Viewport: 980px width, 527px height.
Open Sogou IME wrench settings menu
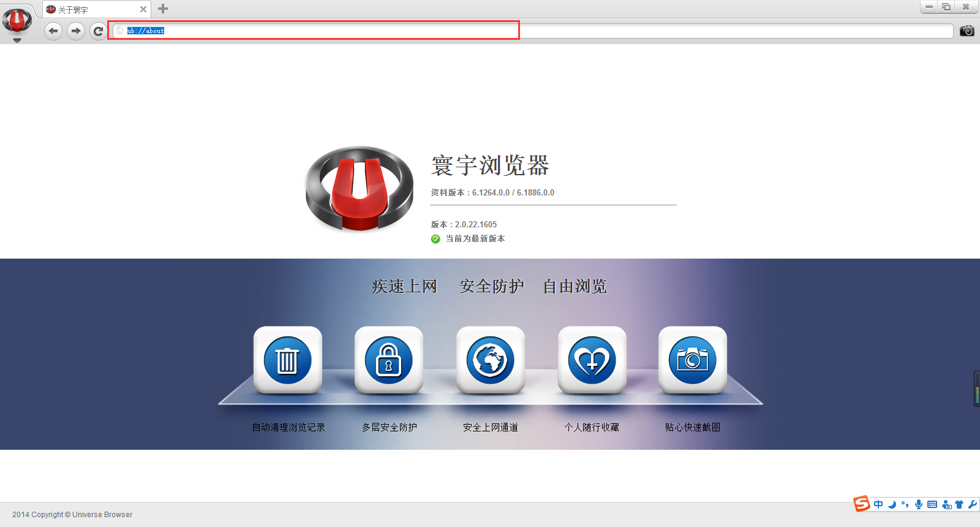pyautogui.click(x=972, y=504)
